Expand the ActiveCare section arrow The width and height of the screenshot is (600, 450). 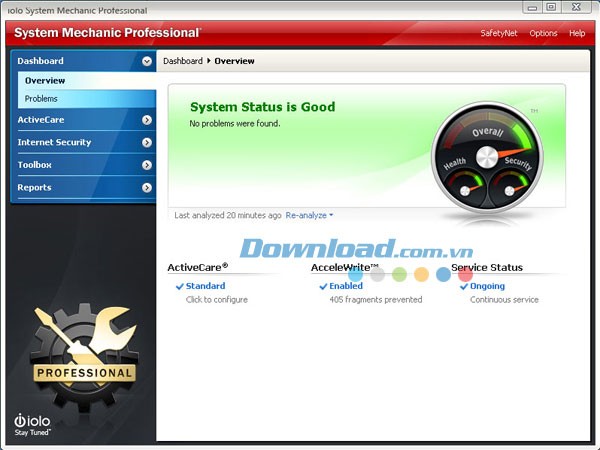(147, 120)
